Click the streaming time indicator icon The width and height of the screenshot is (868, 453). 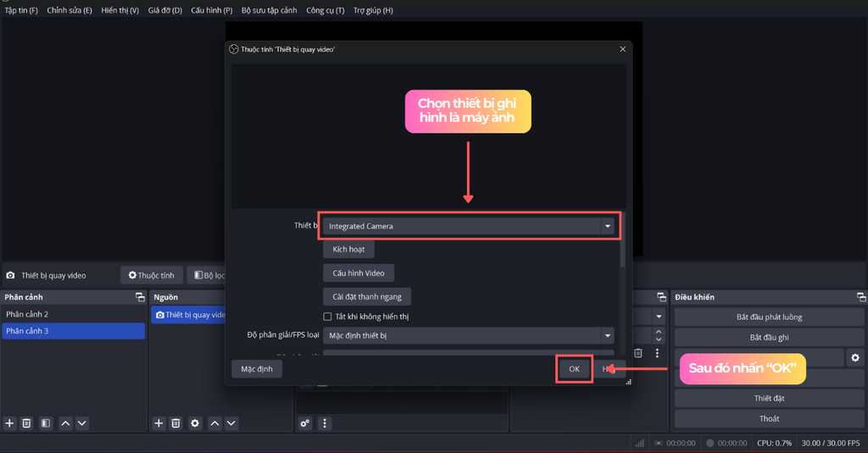pyautogui.click(x=658, y=443)
